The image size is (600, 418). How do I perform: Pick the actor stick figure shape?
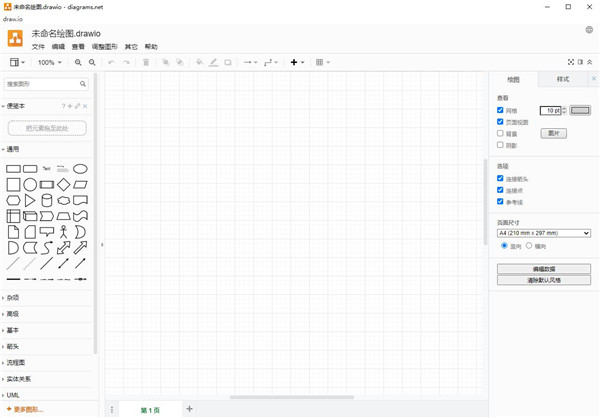[63, 231]
